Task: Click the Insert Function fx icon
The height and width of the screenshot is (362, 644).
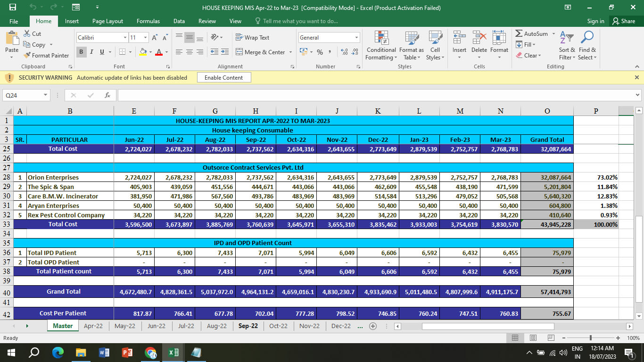Action: pyautogui.click(x=107, y=95)
